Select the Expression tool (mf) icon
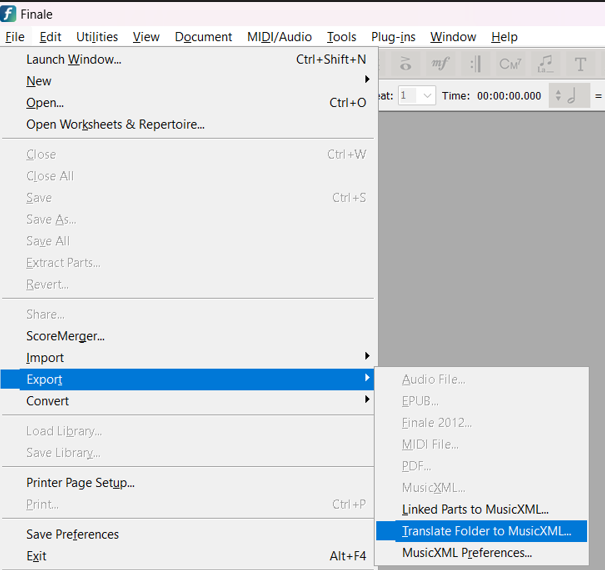 (x=440, y=64)
